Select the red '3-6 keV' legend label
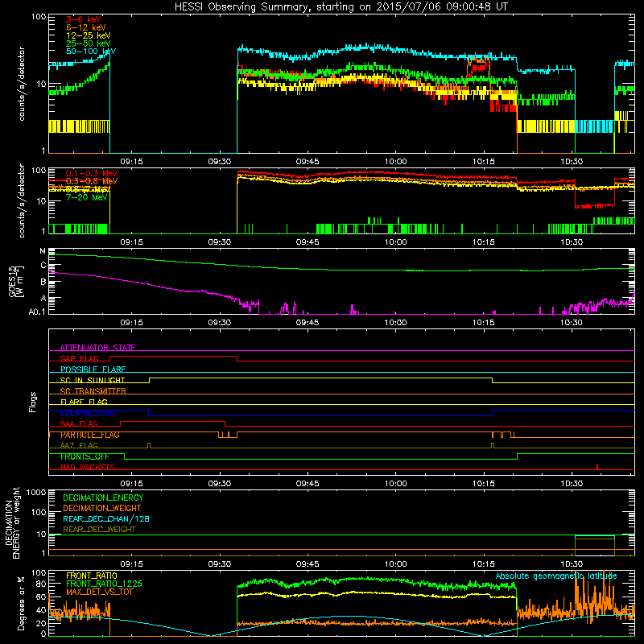This screenshot has width=644, height=644. point(83,19)
